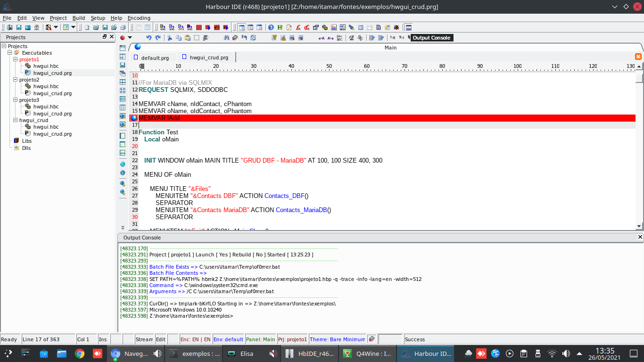Click the Cut scissors icon
Image resolution: width=644 pixels, height=362 pixels.
pos(170,38)
